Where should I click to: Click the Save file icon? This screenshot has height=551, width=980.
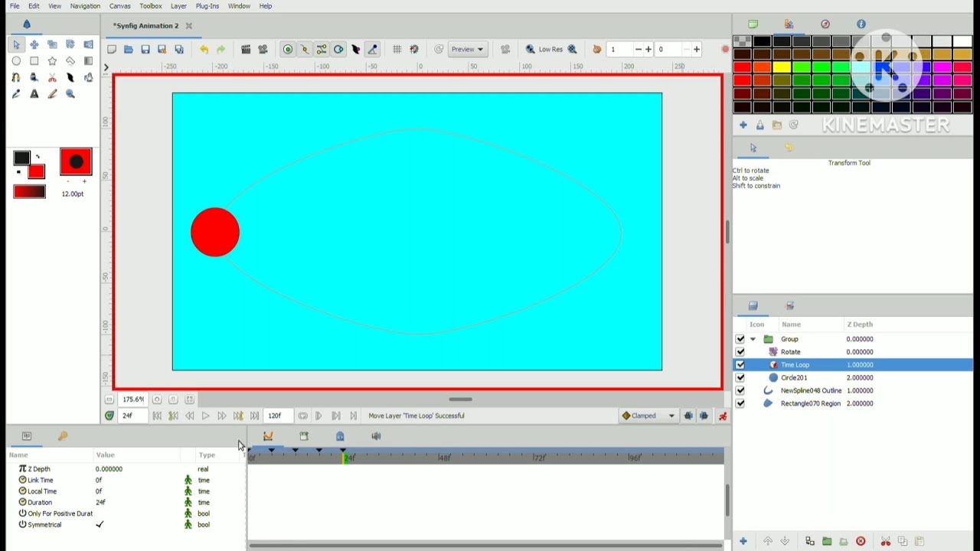tap(145, 50)
